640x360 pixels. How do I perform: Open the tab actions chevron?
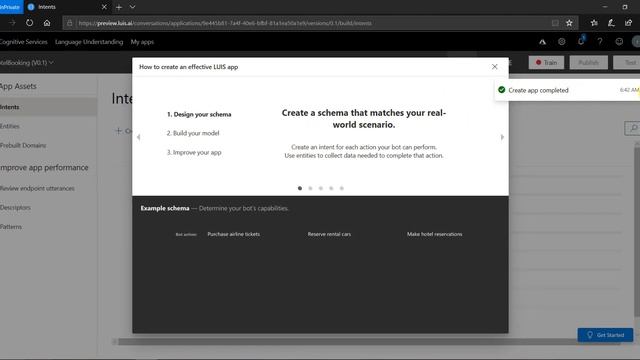click(132, 7)
